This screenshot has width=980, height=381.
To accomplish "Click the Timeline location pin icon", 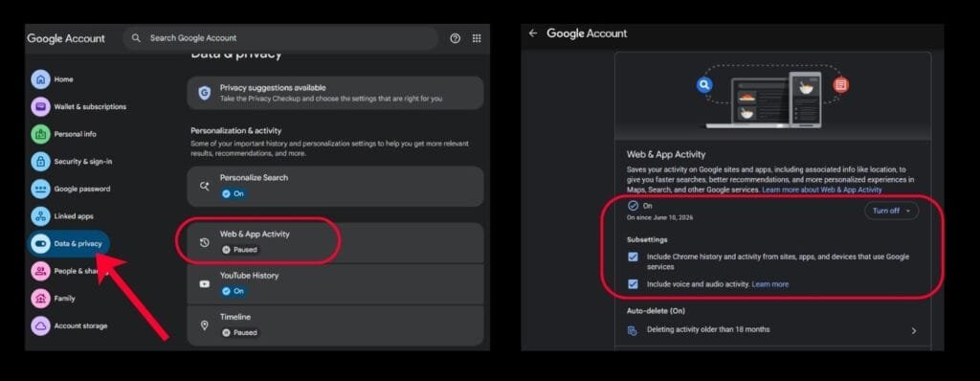I will coord(205,325).
